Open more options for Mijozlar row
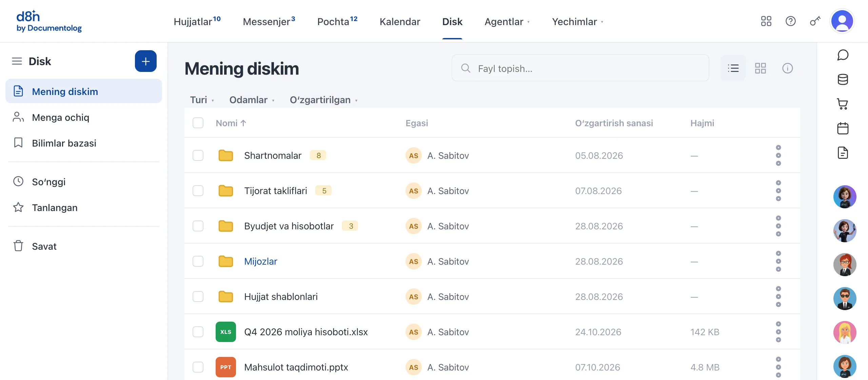The image size is (868, 380). tap(778, 261)
